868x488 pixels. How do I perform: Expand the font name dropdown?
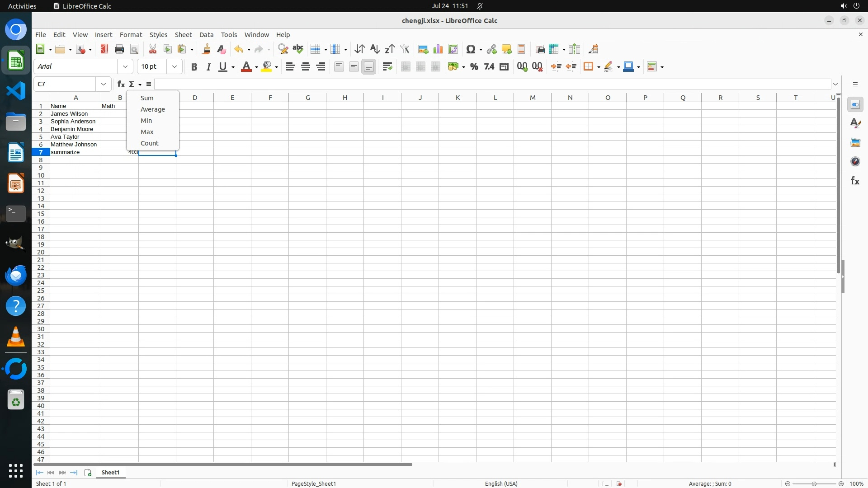[x=125, y=66]
